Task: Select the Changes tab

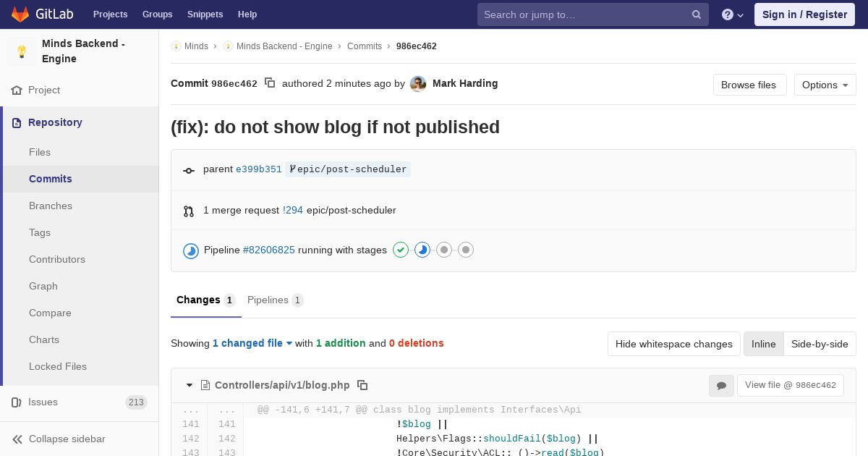Action: [x=206, y=300]
